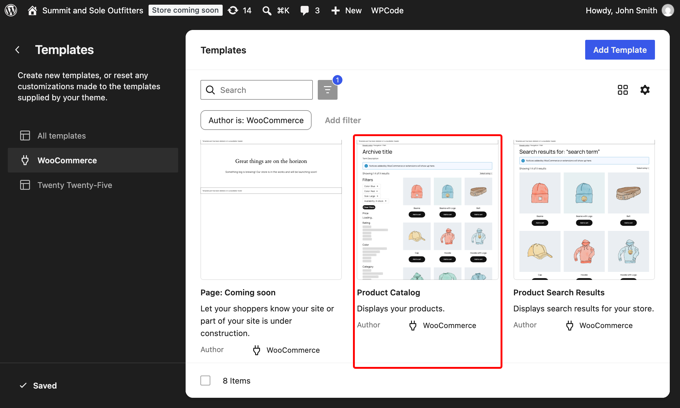680x408 pixels.
Task: Click the Product Catalog title
Action: click(x=389, y=293)
